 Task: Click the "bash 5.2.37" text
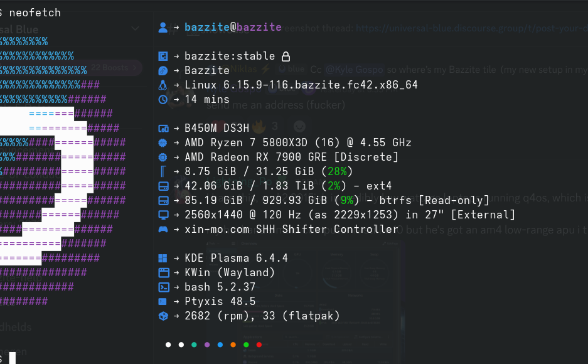(220, 287)
